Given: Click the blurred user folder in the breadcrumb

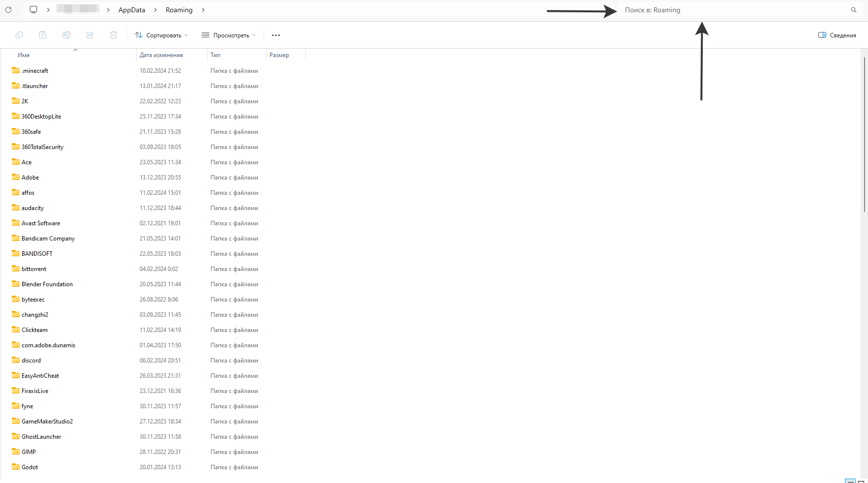Looking at the screenshot, I should tap(78, 9).
